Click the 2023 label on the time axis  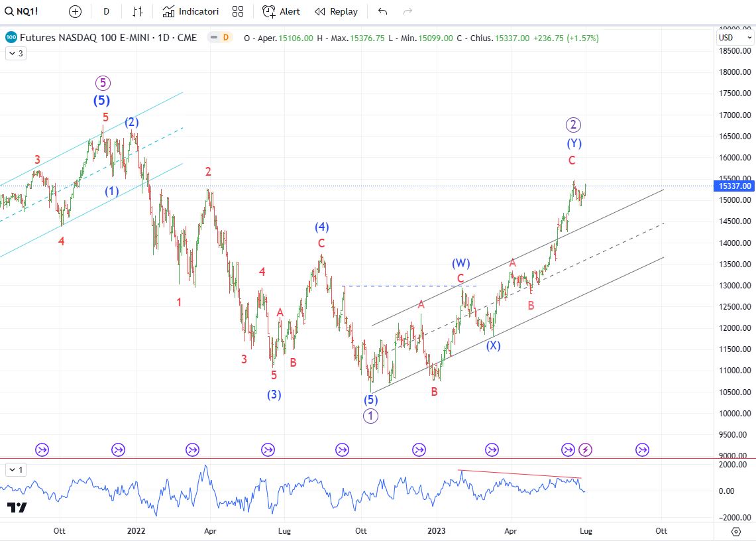(x=437, y=531)
